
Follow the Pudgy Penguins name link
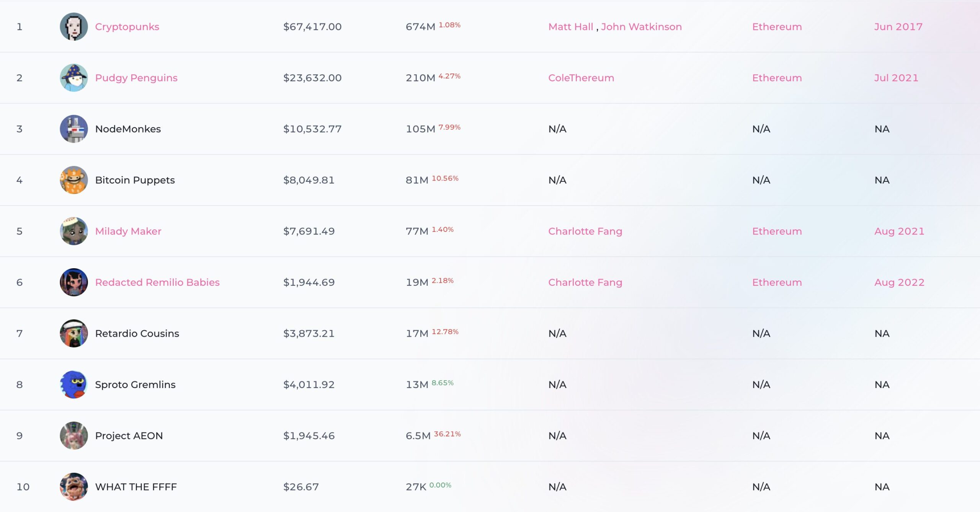[x=136, y=78]
